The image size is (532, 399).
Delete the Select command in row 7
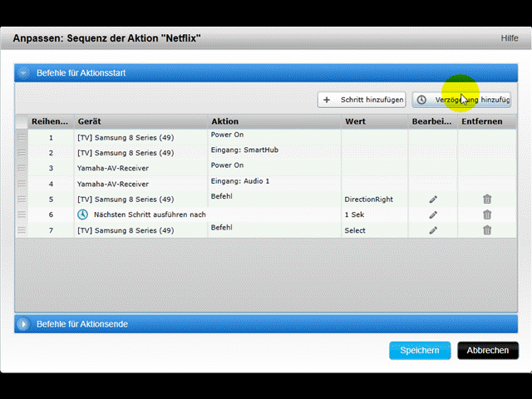pyautogui.click(x=487, y=230)
